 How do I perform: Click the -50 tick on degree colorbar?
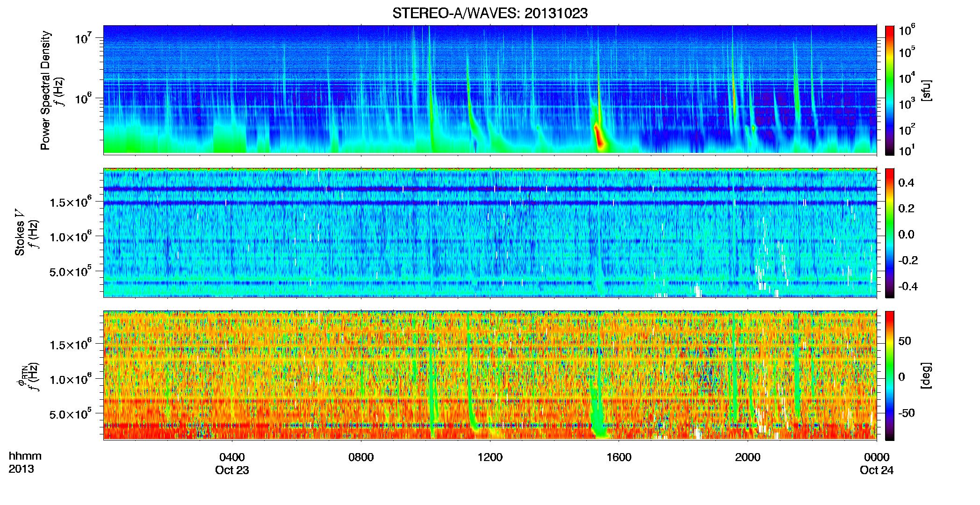[906, 413]
